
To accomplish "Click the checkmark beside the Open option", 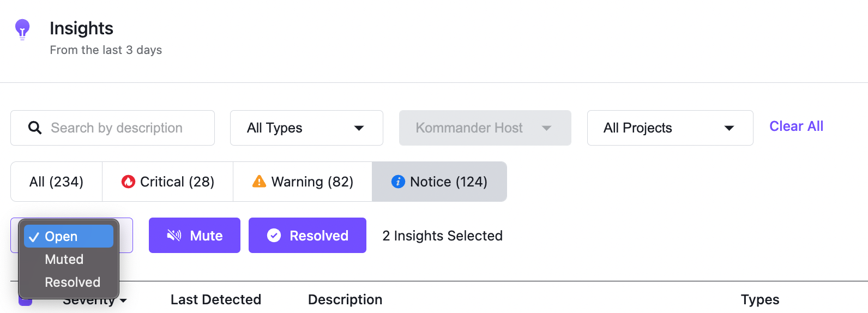I will [x=34, y=237].
